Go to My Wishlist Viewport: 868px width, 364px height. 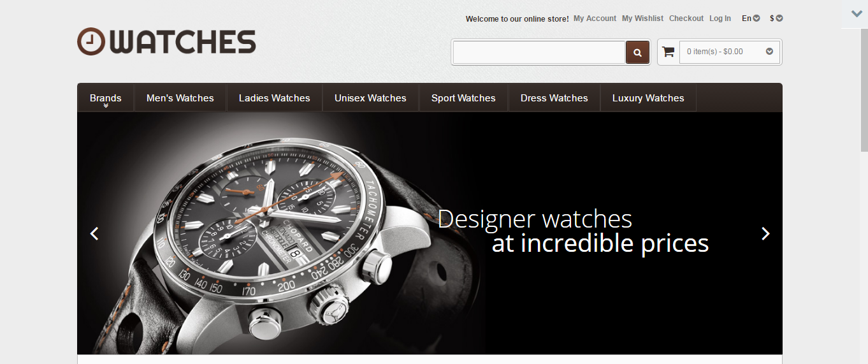(642, 18)
